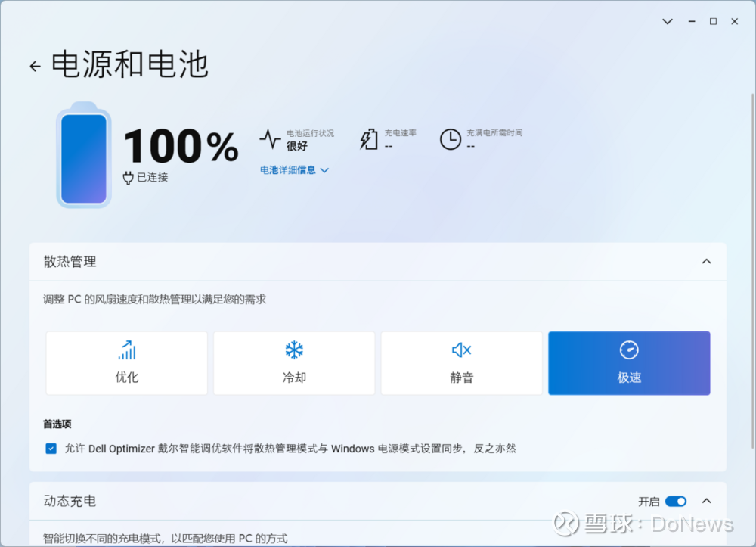Open the title bar dropdown chevron

[668, 22]
